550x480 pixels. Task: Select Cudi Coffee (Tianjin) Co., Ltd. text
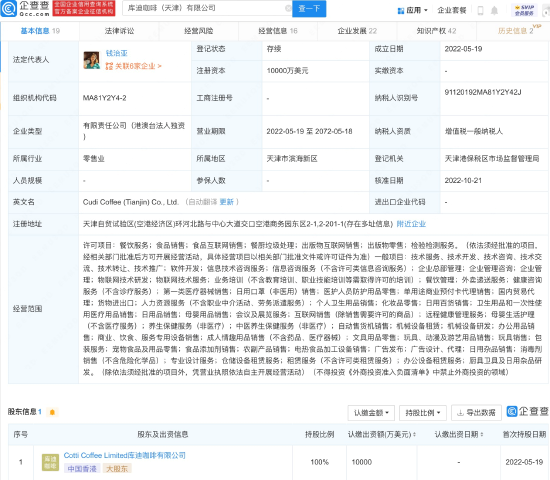(x=130, y=202)
